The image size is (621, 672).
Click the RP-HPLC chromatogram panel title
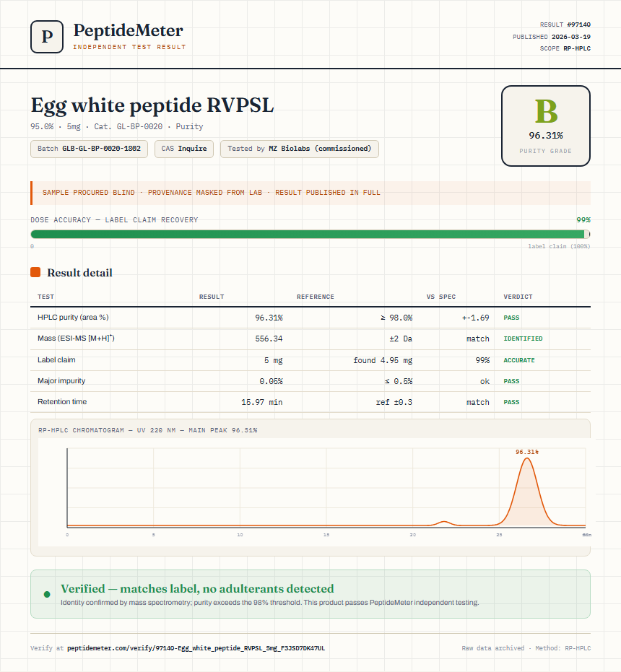point(147,430)
